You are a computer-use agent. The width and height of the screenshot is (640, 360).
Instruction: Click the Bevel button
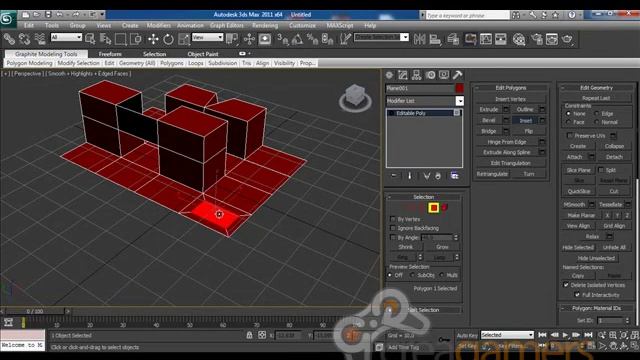click(x=489, y=120)
